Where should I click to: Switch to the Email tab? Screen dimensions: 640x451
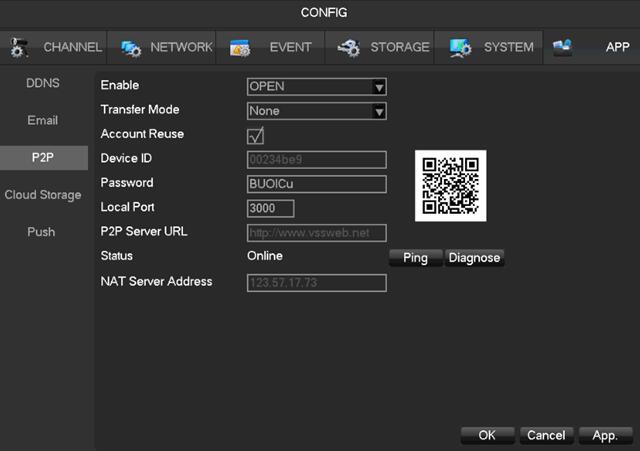pyautogui.click(x=43, y=120)
